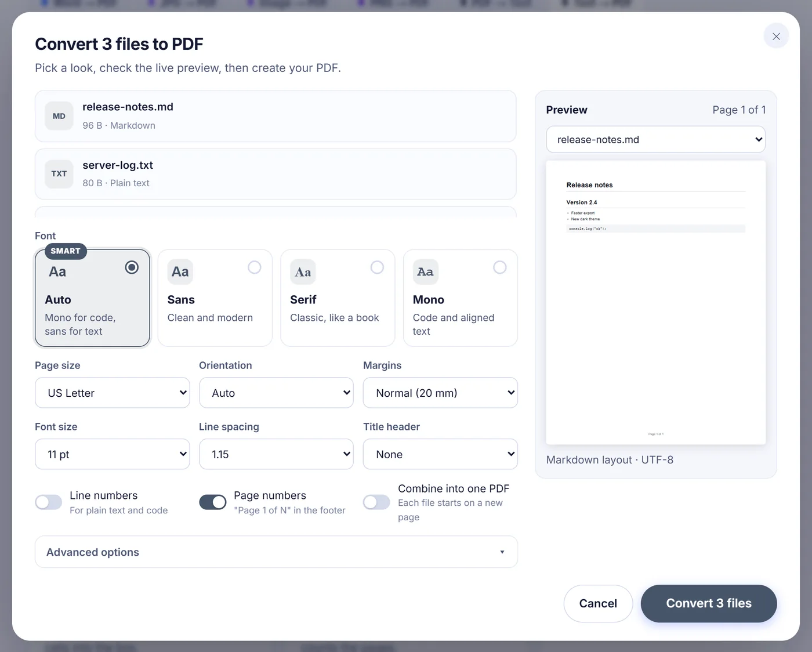The width and height of the screenshot is (812, 652).
Task: Open the Font size dropdown
Action: 113,454
